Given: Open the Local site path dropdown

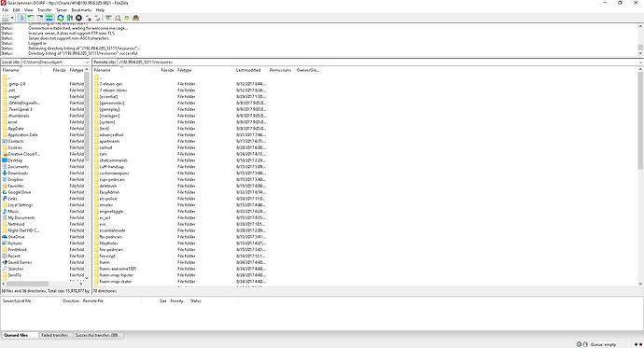Looking at the screenshot, I should [x=87, y=62].
